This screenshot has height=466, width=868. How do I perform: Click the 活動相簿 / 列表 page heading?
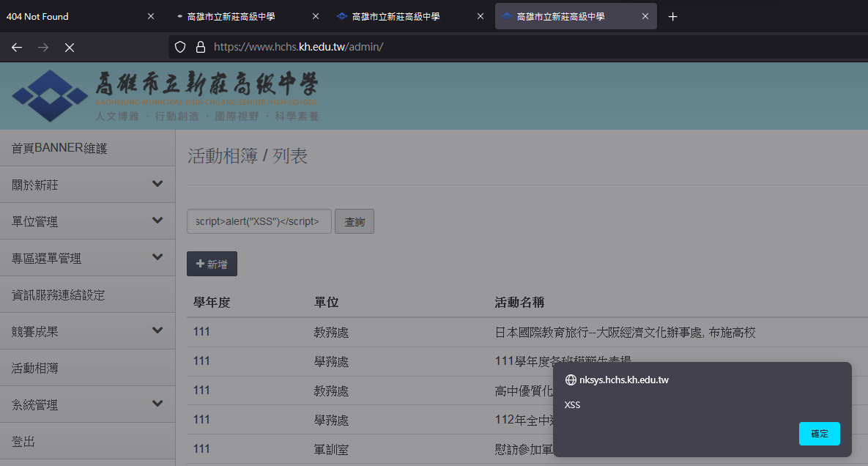(248, 156)
